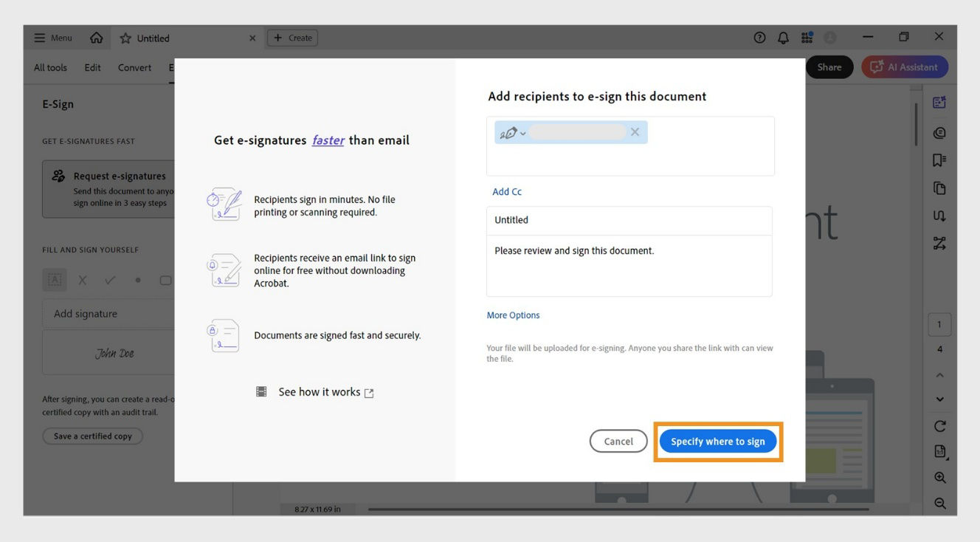Click Specify where to sign
This screenshot has width=980, height=542.
pos(717,441)
